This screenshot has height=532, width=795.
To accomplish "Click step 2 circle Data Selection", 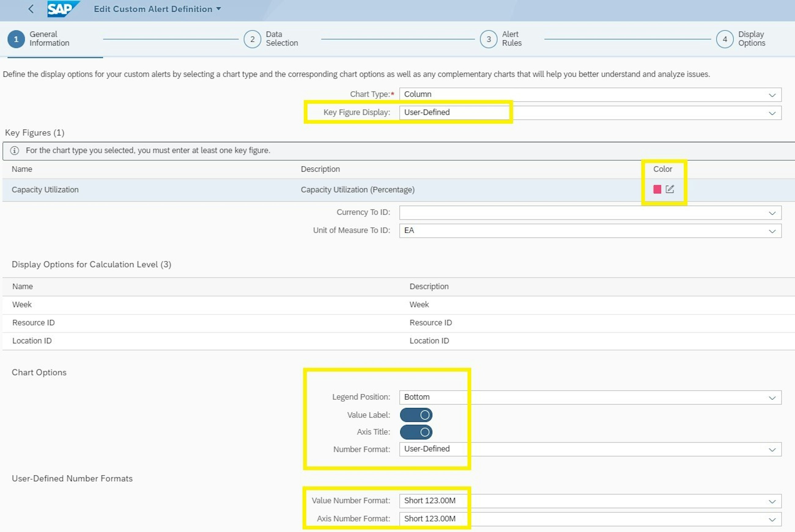I will click(x=252, y=39).
